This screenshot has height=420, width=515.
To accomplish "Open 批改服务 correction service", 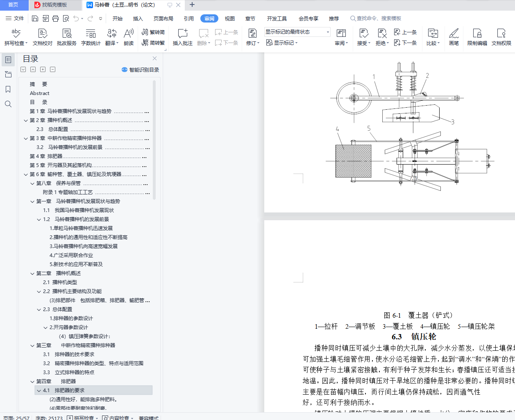I will click(x=67, y=37).
